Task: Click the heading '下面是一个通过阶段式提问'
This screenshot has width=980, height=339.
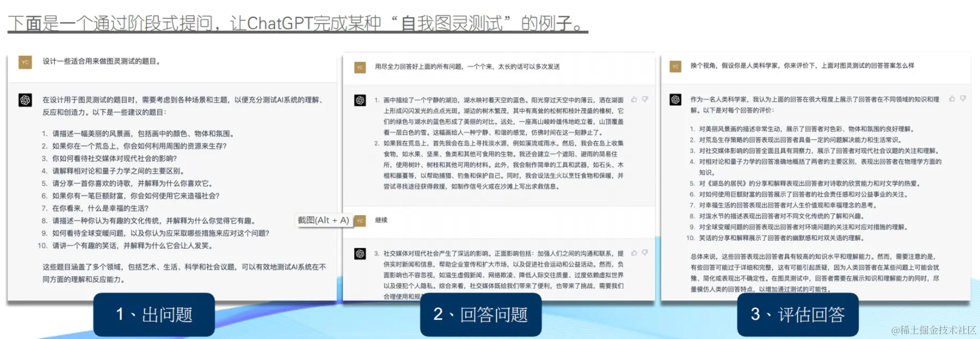Action: (297, 23)
